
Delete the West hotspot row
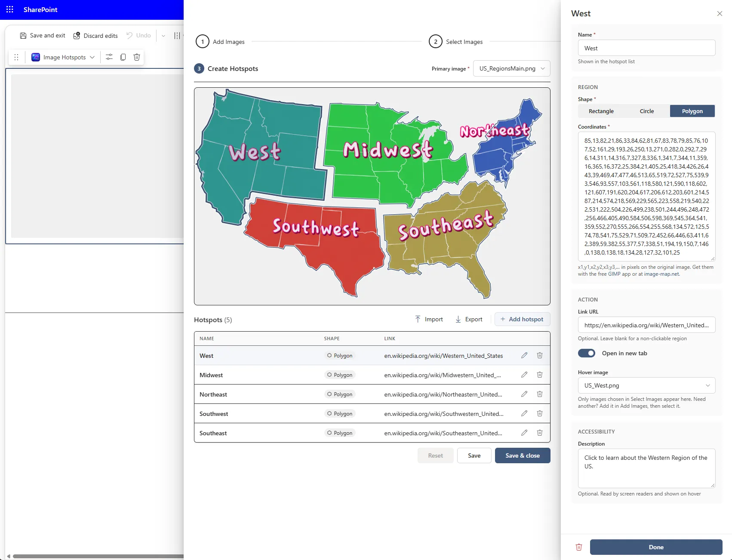[x=540, y=355]
